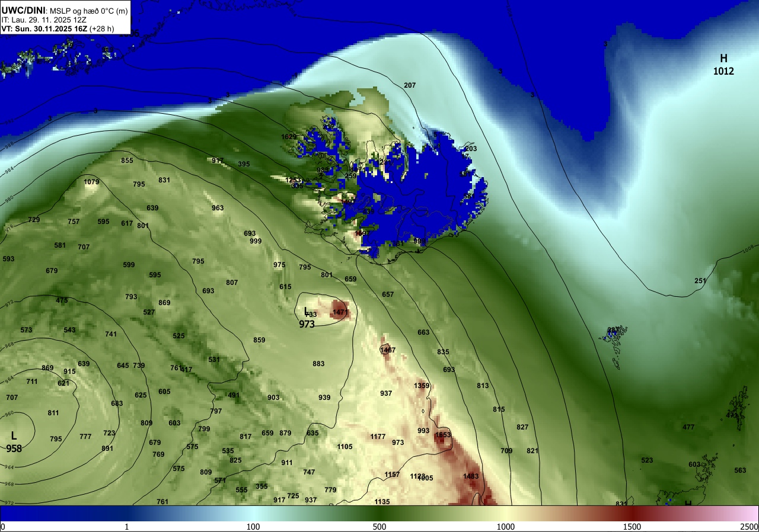Click the freezing level value 1105
The height and width of the screenshot is (532, 759).
click(345, 447)
